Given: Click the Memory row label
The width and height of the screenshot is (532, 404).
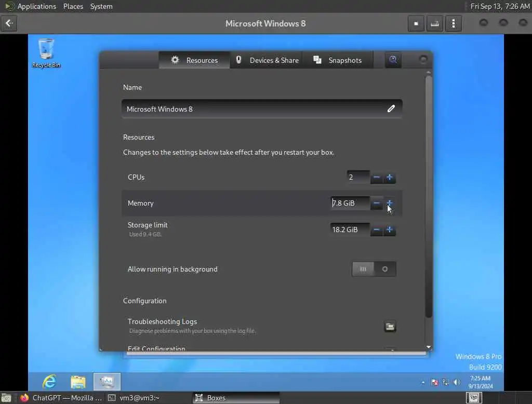Looking at the screenshot, I should point(140,203).
